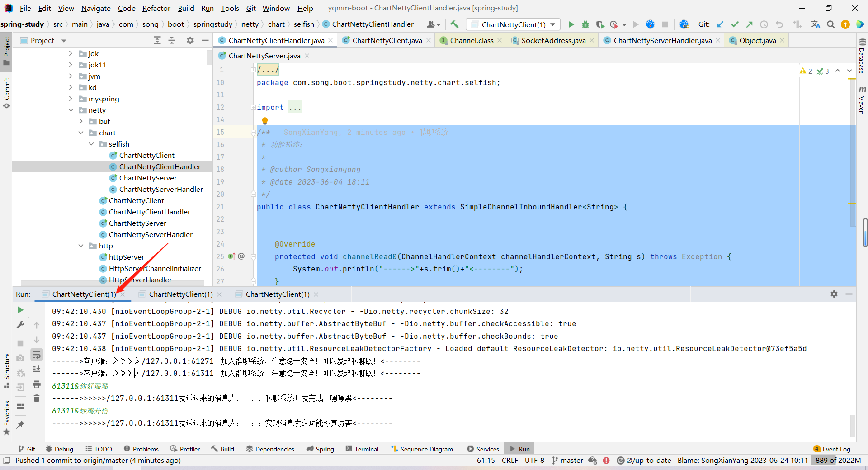
Task: Expand all nodes in Project tree
Action: 157,40
